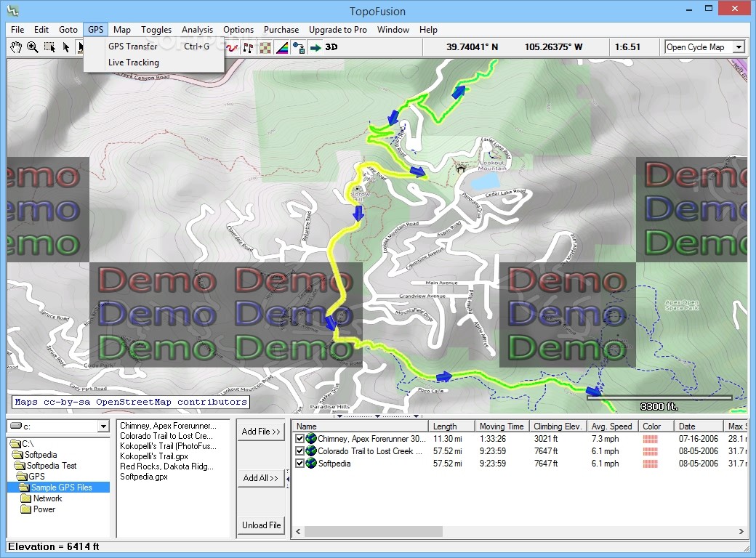Click the waypoint flags tool
The height and width of the screenshot is (558, 756).
coord(249,47)
